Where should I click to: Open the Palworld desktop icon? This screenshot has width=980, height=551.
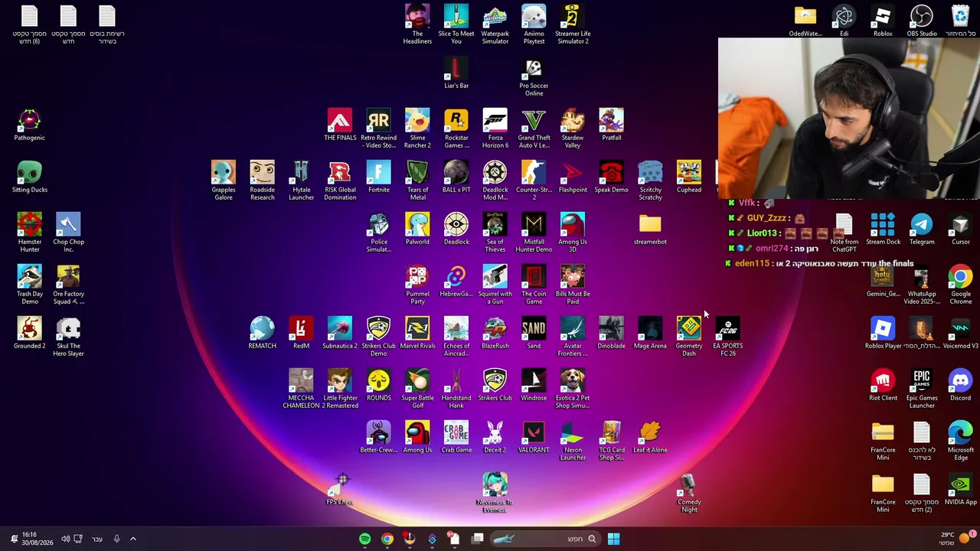coord(417,230)
